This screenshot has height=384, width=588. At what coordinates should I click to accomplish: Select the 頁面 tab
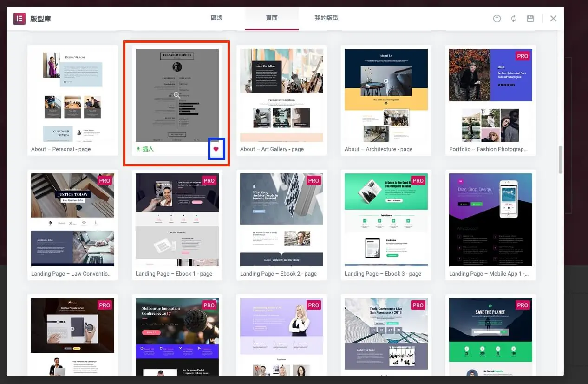(x=272, y=18)
